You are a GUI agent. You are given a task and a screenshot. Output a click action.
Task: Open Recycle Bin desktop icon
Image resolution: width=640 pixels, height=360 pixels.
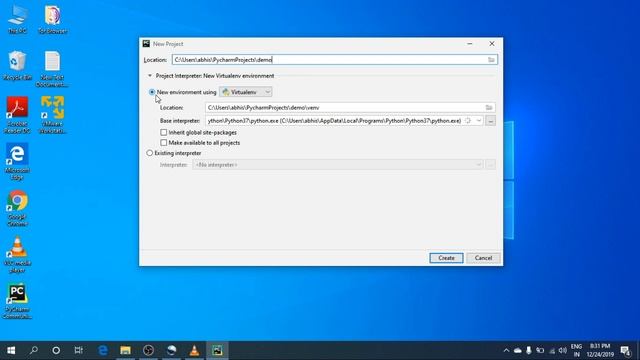tap(18, 66)
